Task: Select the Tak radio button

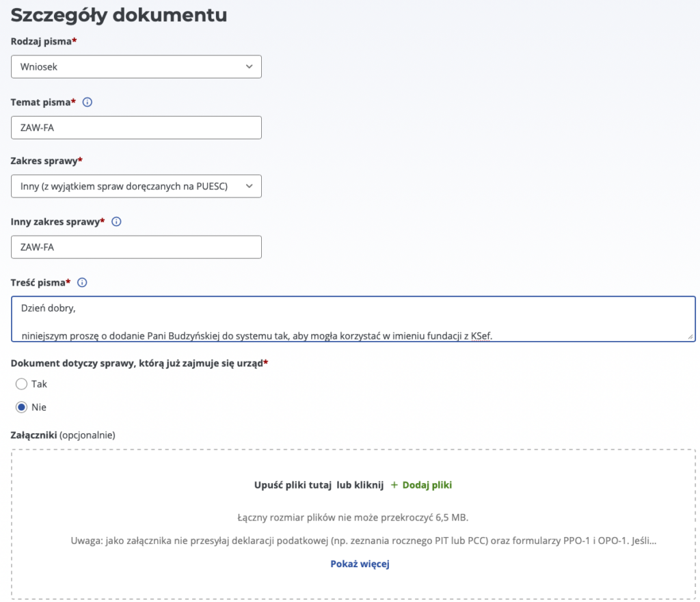Action: pyautogui.click(x=21, y=384)
